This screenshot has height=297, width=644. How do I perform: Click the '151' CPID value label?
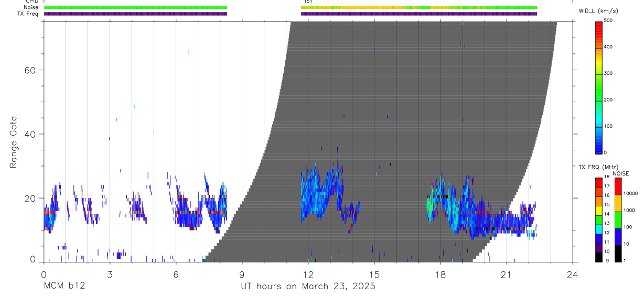(x=308, y=2)
